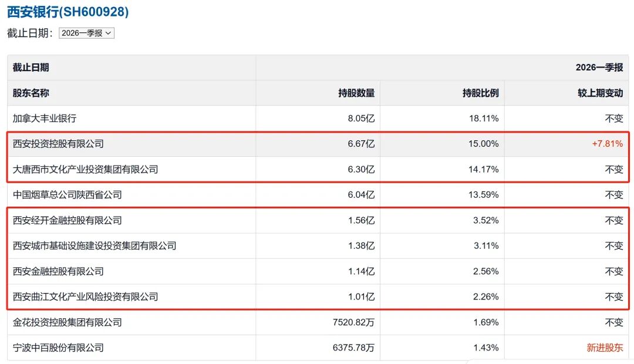Viewport: 634px width, 364px height.
Task: Click 西安投资控股有限公司 shareholder name
Action: coord(58,144)
